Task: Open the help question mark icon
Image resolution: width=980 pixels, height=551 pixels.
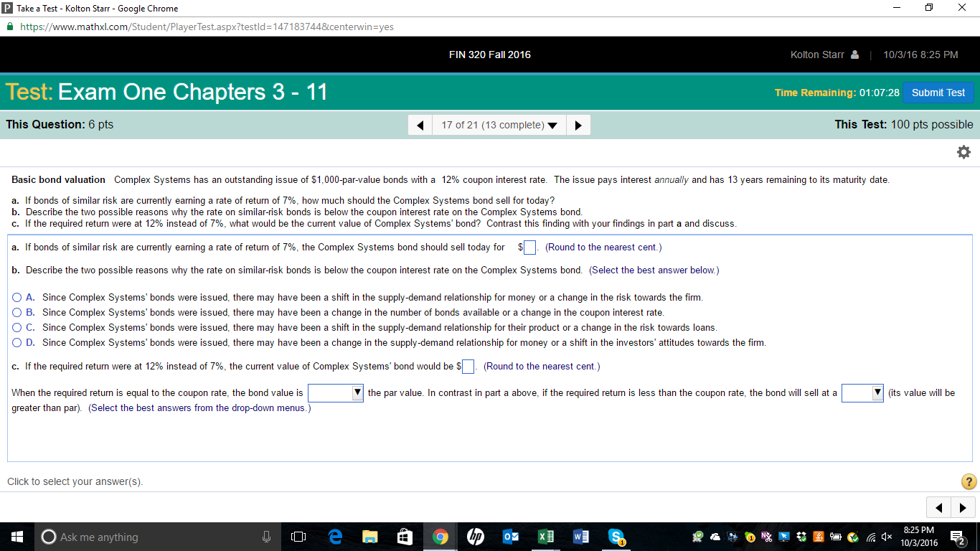Action: 968,481
